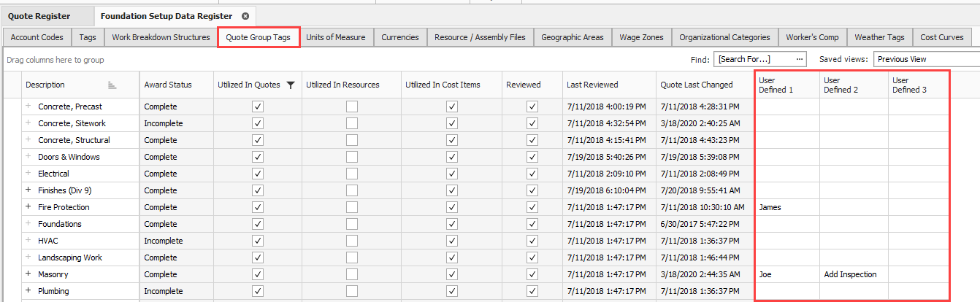Screen dimensions: 980x302
Task: Toggle Utilized In Cost Items for Foundations
Action: point(452,224)
